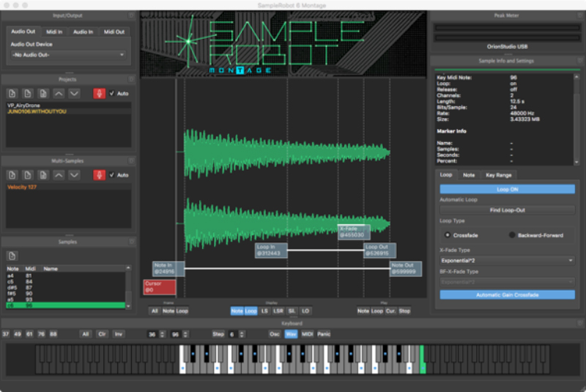
Task: Switch to the Audio In tab
Action: pyautogui.click(x=83, y=32)
